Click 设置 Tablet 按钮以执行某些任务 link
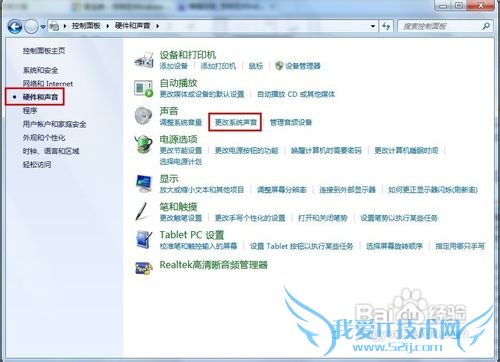 tap(302, 246)
